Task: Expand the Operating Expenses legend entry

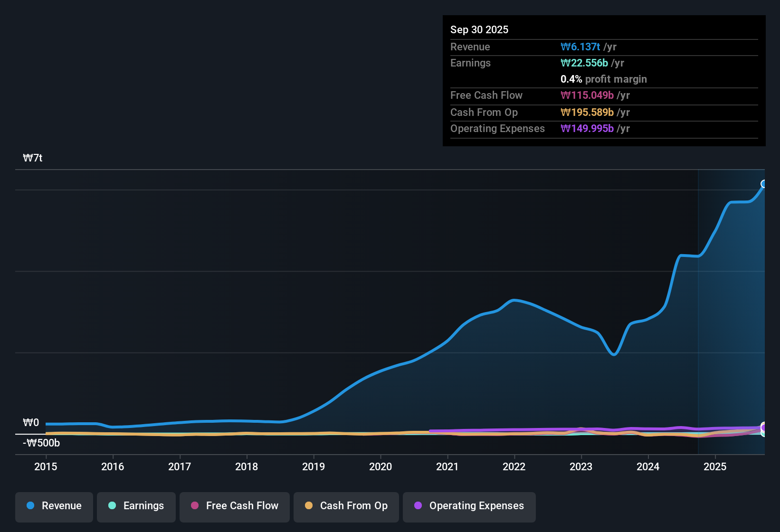Action: (469, 507)
